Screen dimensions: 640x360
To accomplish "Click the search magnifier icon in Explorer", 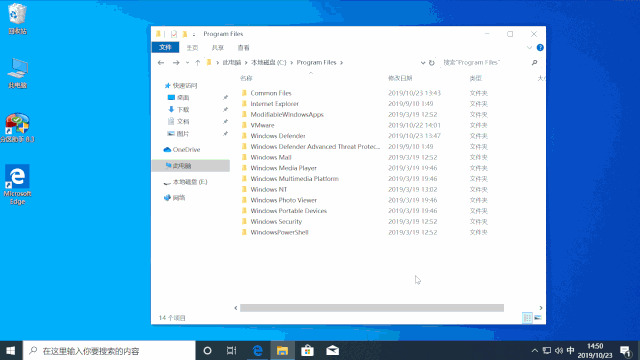I will pyautogui.click(x=534, y=62).
